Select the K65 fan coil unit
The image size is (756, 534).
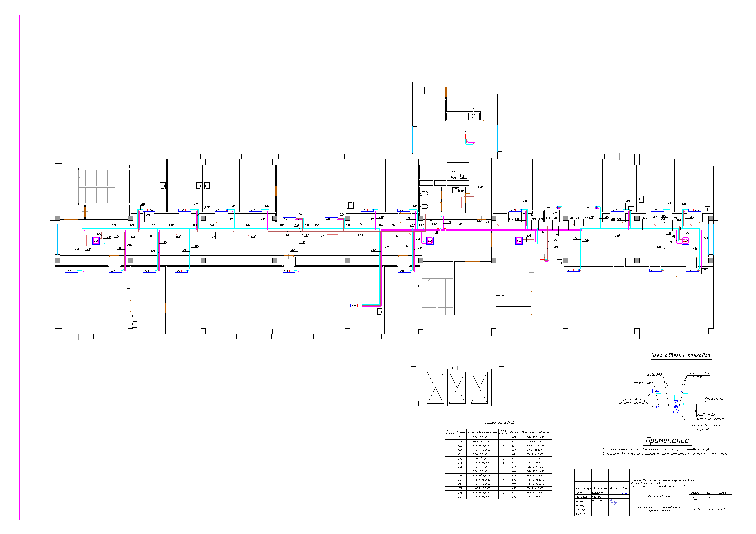[x=539, y=260]
